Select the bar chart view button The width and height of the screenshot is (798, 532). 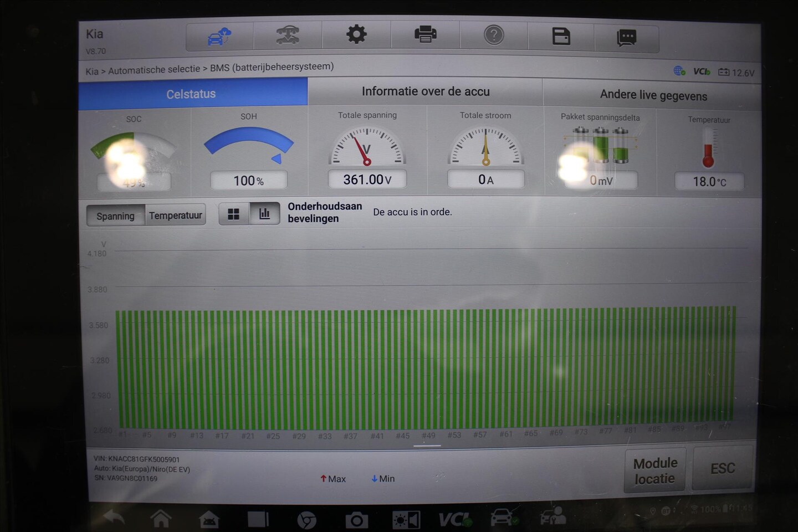(264, 214)
